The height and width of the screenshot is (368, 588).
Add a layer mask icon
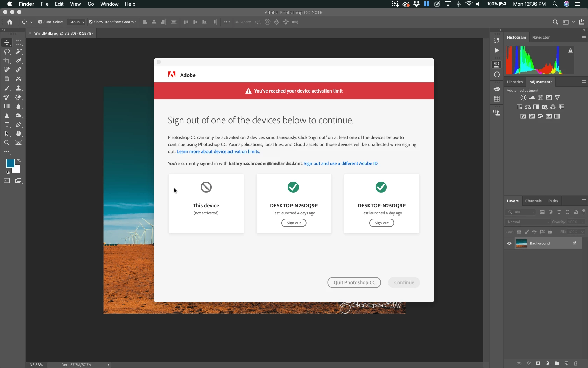pos(538,363)
